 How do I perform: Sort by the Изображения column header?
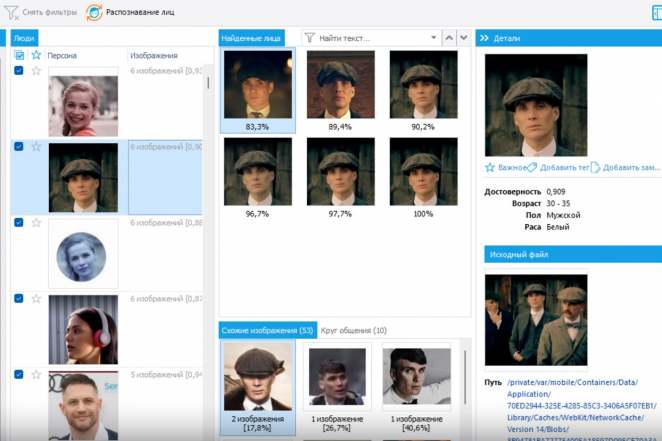click(x=154, y=55)
